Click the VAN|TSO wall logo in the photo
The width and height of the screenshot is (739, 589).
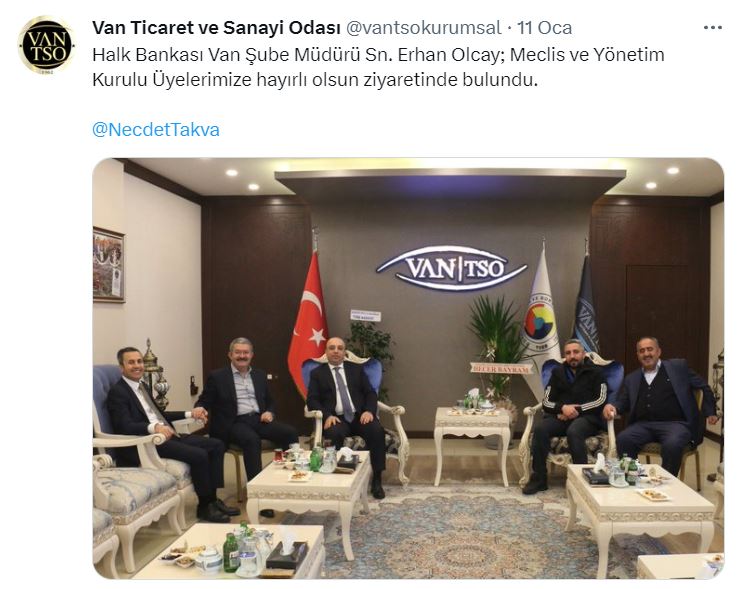(x=452, y=268)
